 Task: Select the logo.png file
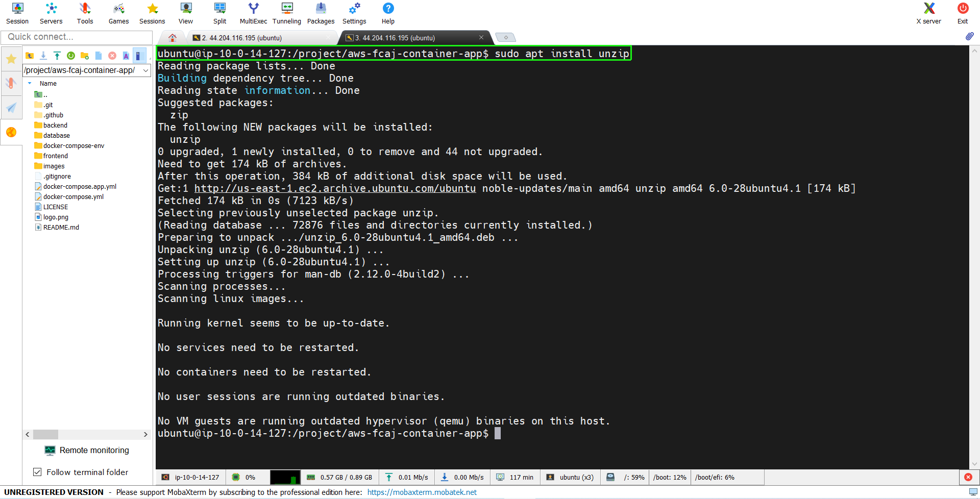pos(51,217)
